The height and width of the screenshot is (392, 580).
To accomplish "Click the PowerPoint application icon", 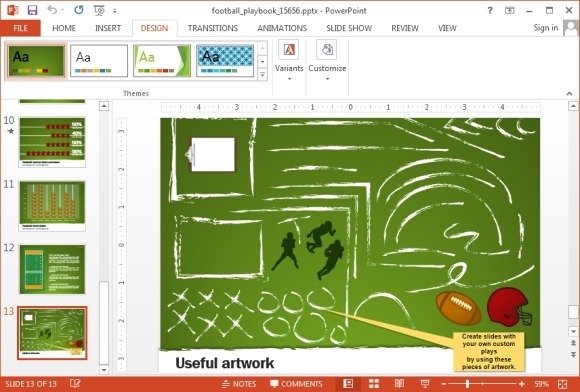I will tap(13, 10).
